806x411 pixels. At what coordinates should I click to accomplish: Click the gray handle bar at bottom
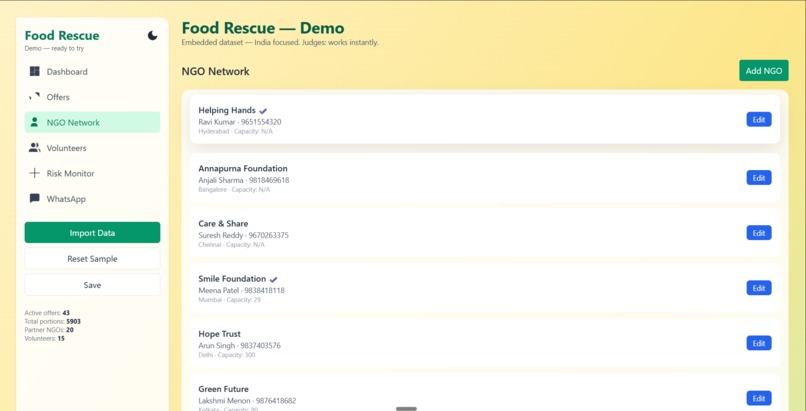(406, 409)
